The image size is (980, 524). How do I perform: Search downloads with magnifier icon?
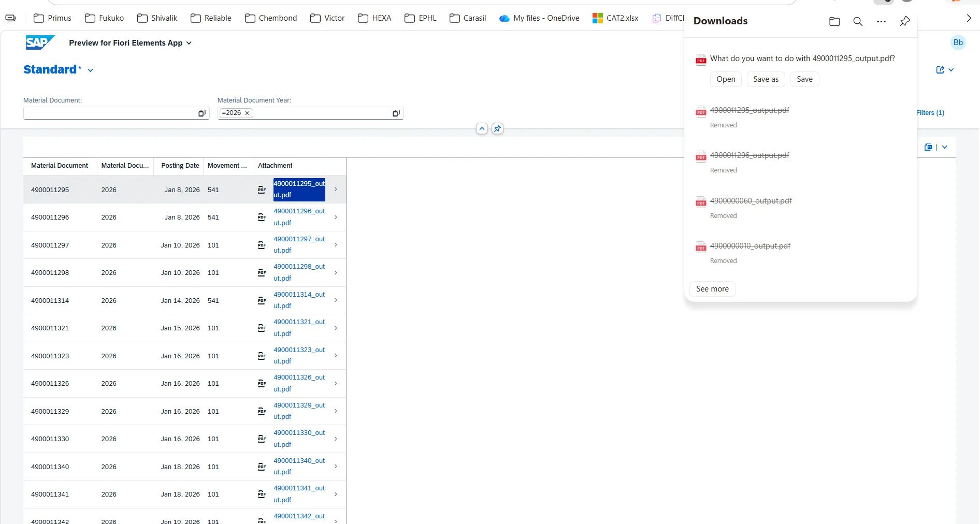pyautogui.click(x=858, y=21)
